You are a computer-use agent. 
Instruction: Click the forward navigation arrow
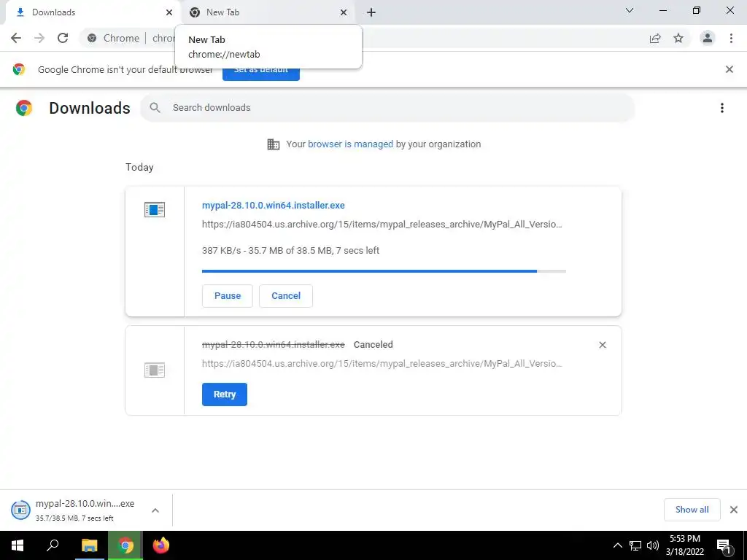[39, 38]
